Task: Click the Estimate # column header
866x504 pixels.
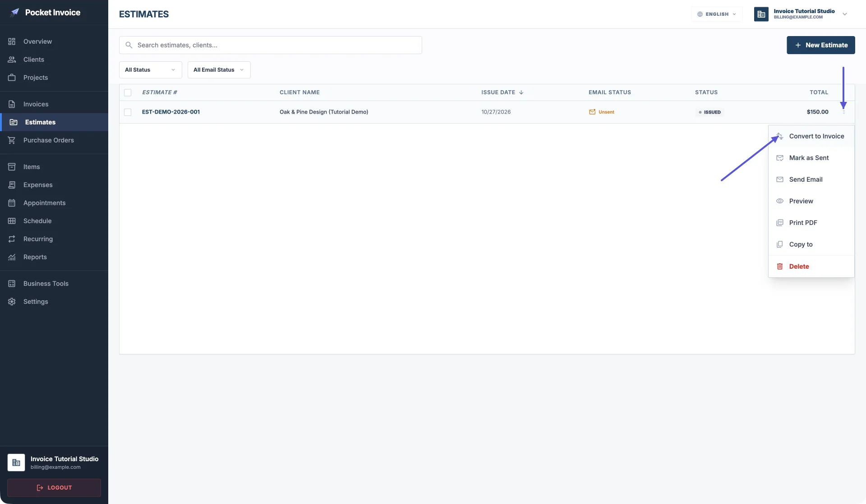Action: (x=160, y=92)
